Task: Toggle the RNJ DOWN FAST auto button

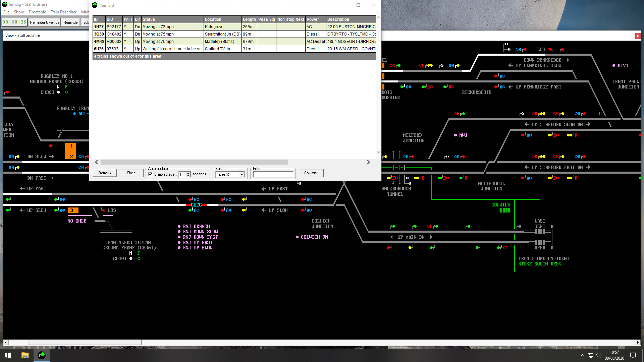Action: [x=179, y=237]
